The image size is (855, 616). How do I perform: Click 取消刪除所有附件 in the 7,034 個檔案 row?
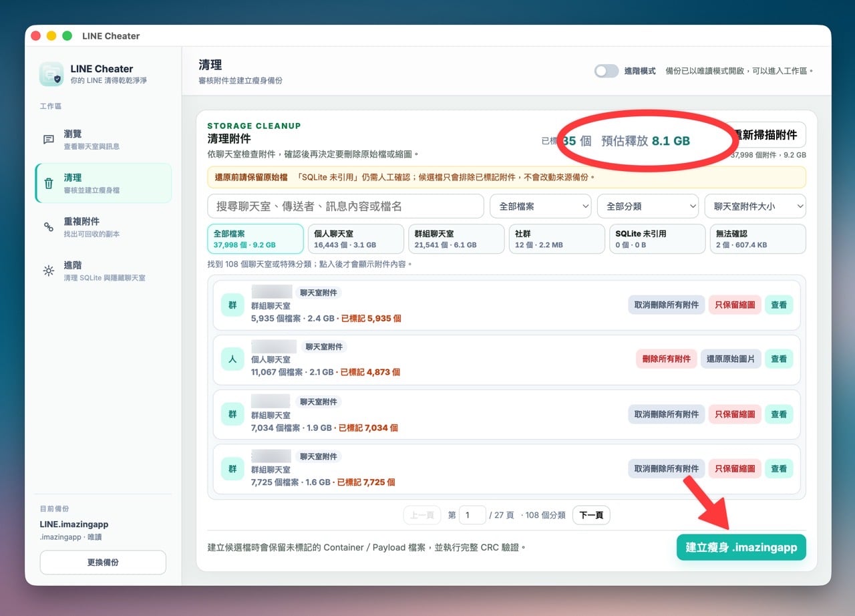click(667, 414)
